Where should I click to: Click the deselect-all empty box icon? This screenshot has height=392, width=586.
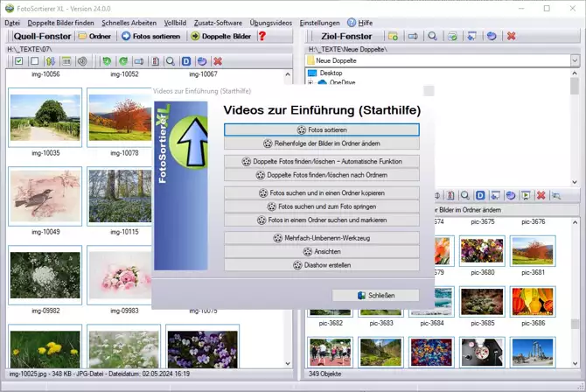click(x=34, y=61)
